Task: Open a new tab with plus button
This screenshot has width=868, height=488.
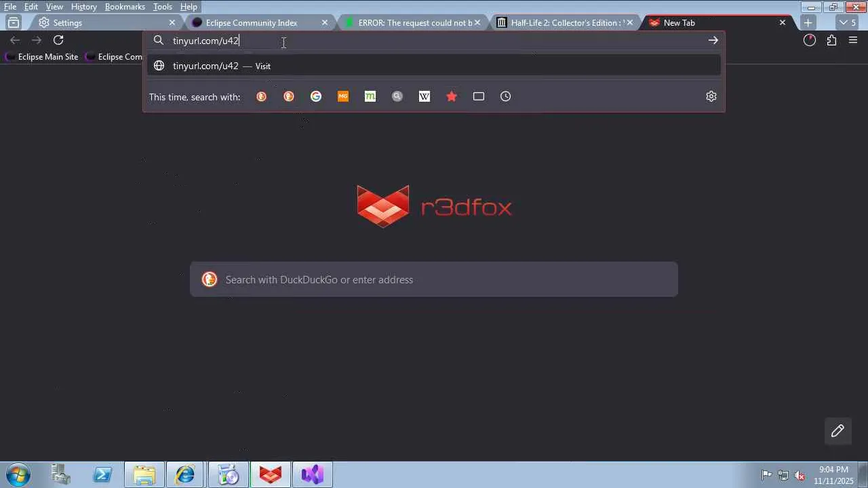Action: coord(808,22)
